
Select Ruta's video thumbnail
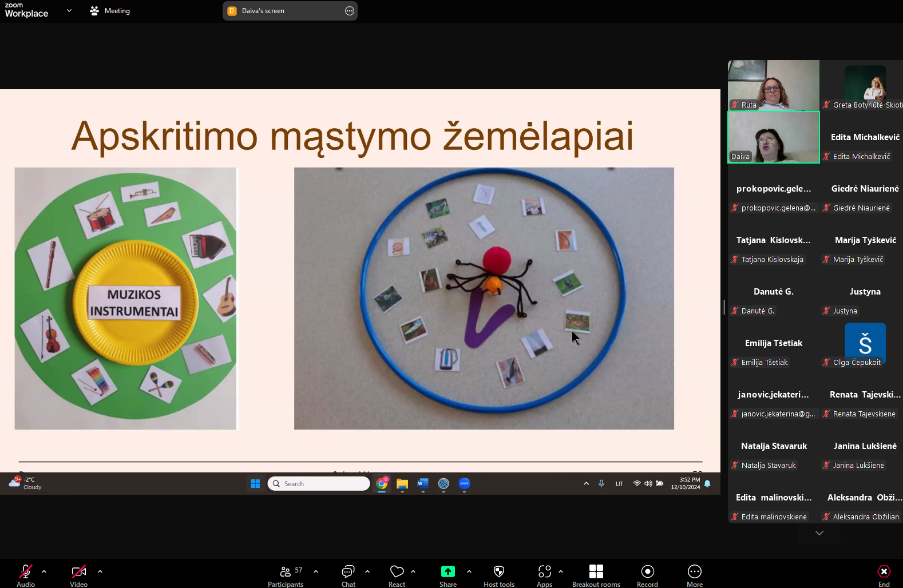coord(773,85)
